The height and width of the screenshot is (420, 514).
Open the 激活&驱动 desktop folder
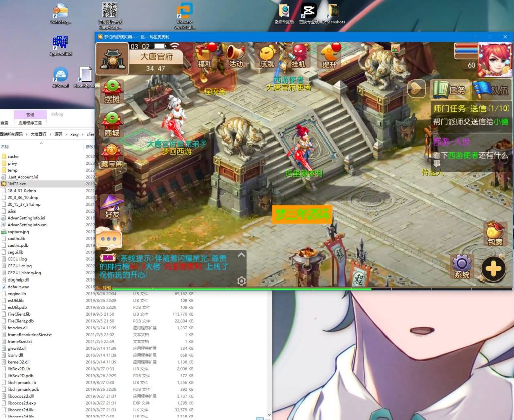[x=284, y=14]
